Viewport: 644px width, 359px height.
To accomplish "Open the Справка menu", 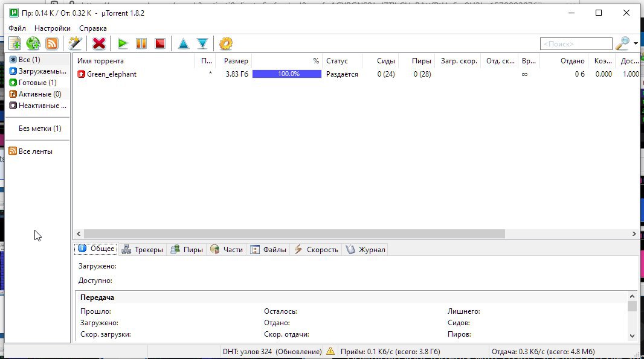I will click(93, 28).
